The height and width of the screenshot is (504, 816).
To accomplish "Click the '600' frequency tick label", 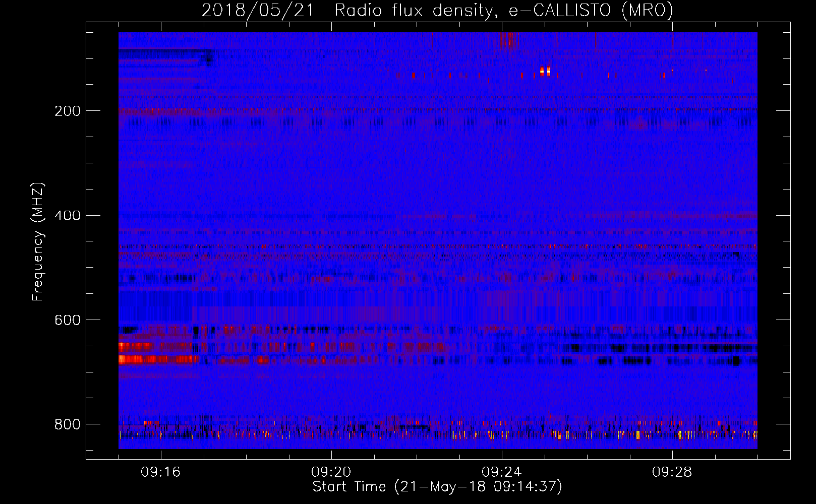I will pos(67,321).
